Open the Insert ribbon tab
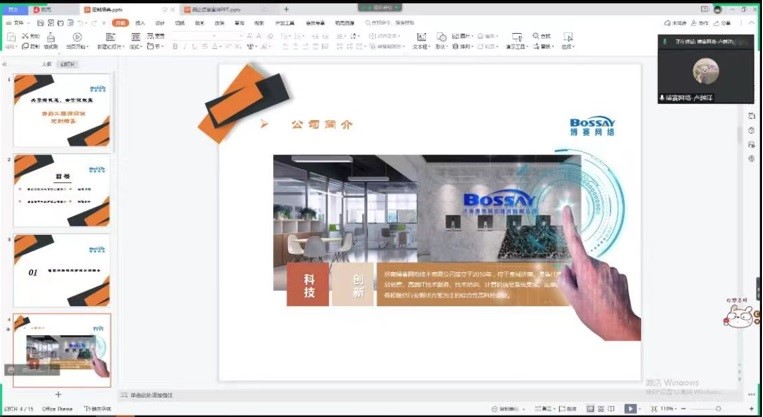The width and height of the screenshot is (763, 417). click(140, 22)
